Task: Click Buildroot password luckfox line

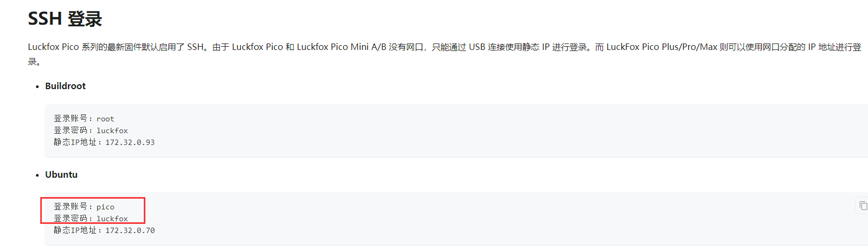Action: 91,130
